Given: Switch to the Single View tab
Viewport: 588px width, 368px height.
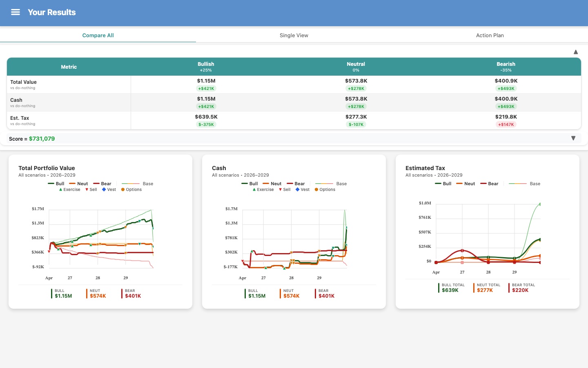Looking at the screenshot, I should (x=294, y=35).
